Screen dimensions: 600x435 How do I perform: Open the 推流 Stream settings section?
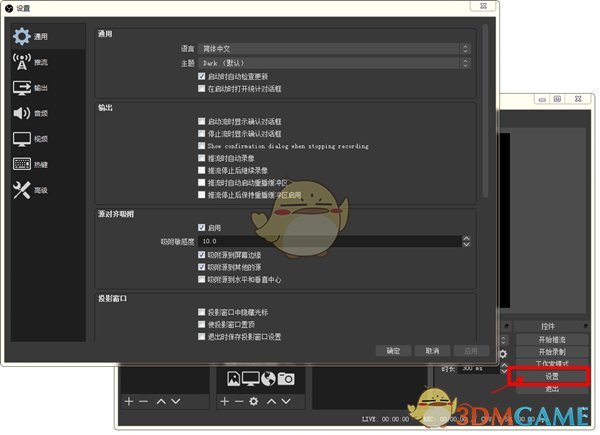(x=48, y=62)
